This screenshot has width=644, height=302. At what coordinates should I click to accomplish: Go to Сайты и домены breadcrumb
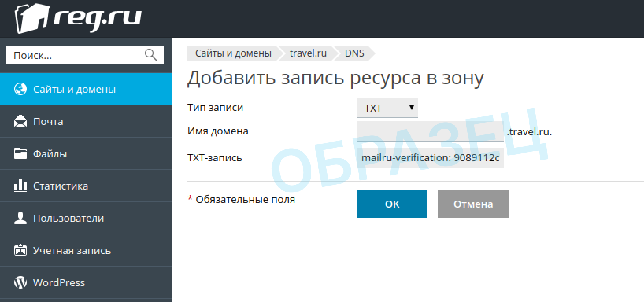[233, 53]
